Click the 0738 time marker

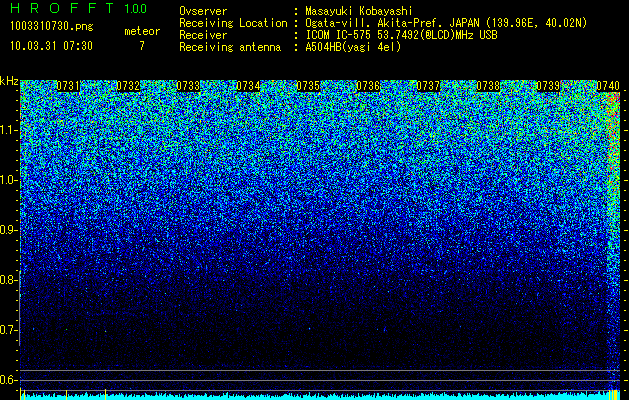click(488, 86)
